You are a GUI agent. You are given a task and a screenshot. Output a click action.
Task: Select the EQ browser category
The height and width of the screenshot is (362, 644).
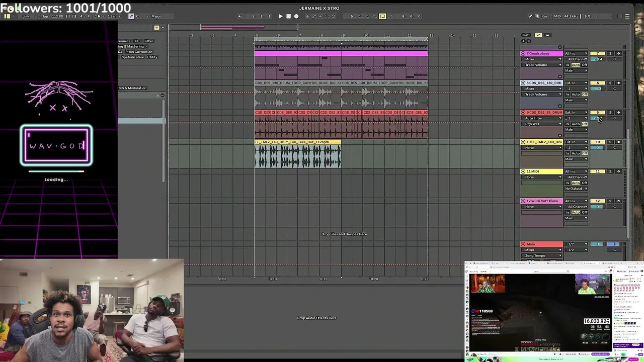pos(135,41)
